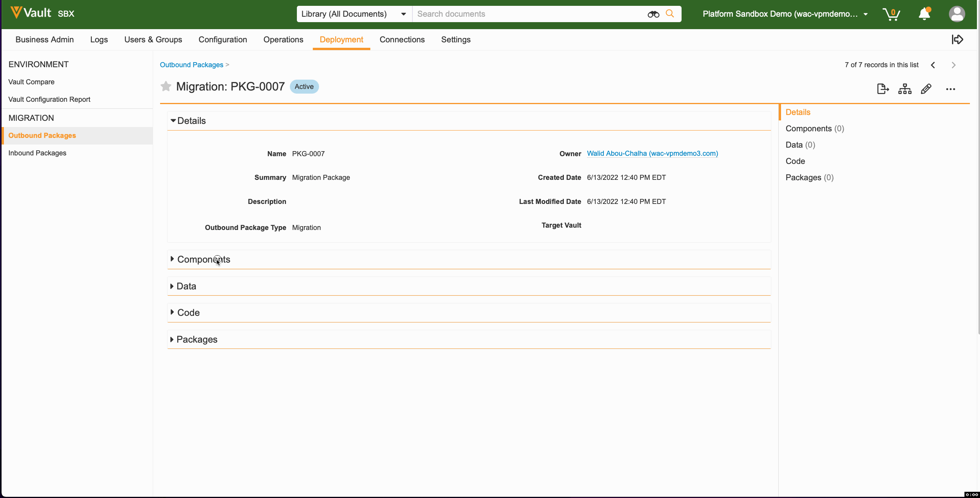The height and width of the screenshot is (498, 980).
Task: Open the notifications bell
Action: 924,14
